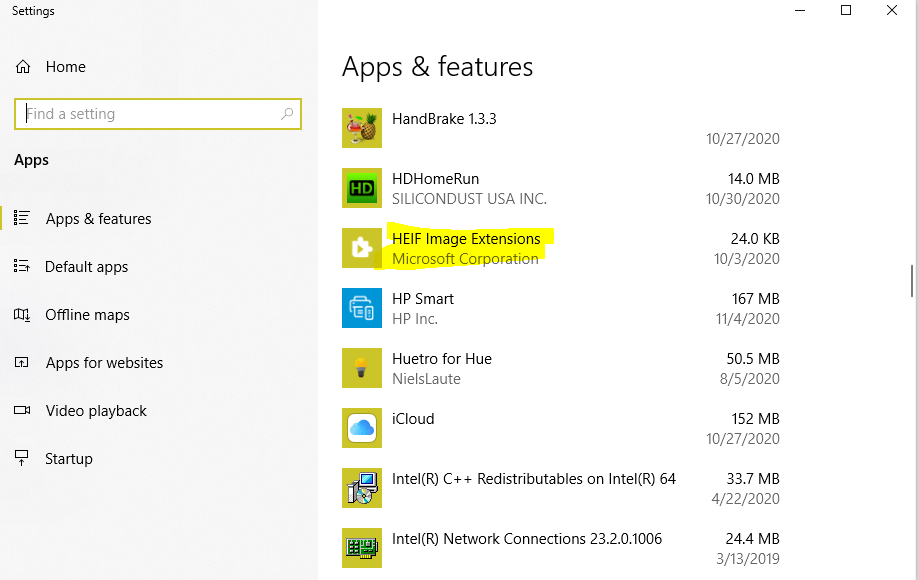
Task: Select HEIF Image Extensions app name
Action: coord(466,238)
